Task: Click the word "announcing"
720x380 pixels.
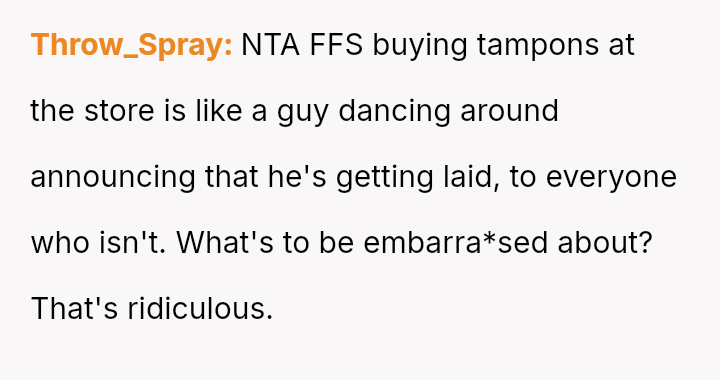Action: point(113,178)
